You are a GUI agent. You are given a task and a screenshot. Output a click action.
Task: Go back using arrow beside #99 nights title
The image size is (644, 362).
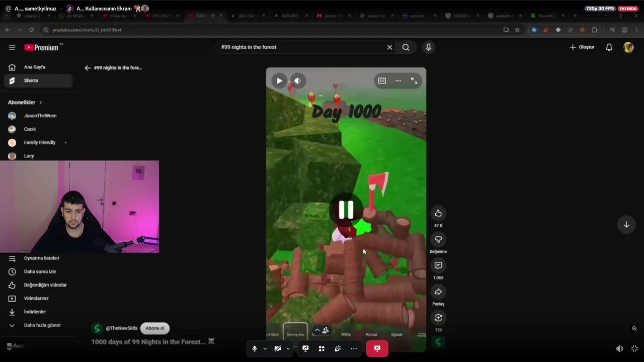(88, 68)
